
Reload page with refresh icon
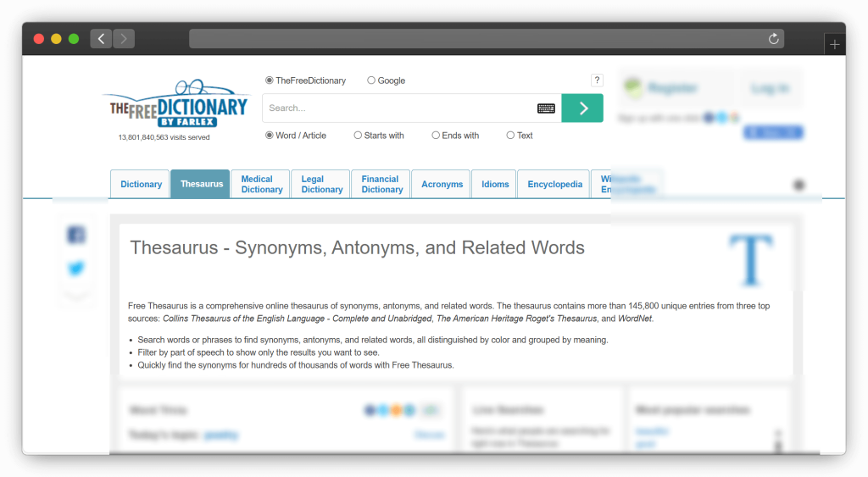coord(773,39)
